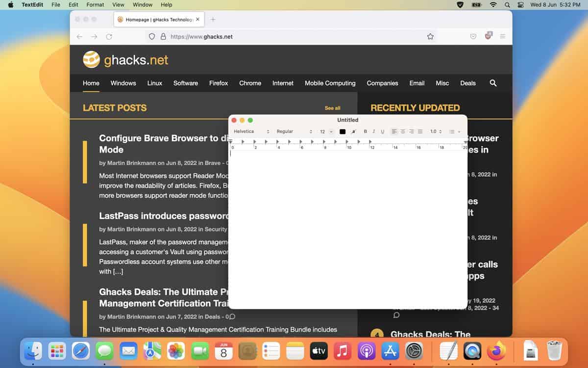The height and width of the screenshot is (368, 588).
Task: Toggle bold formatting in TextEdit
Action: (x=365, y=131)
